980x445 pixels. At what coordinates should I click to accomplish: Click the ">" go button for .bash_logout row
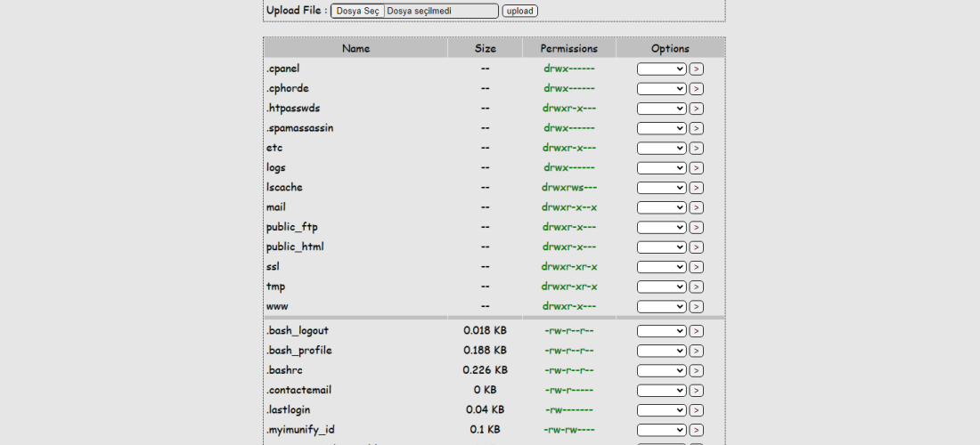pos(697,331)
